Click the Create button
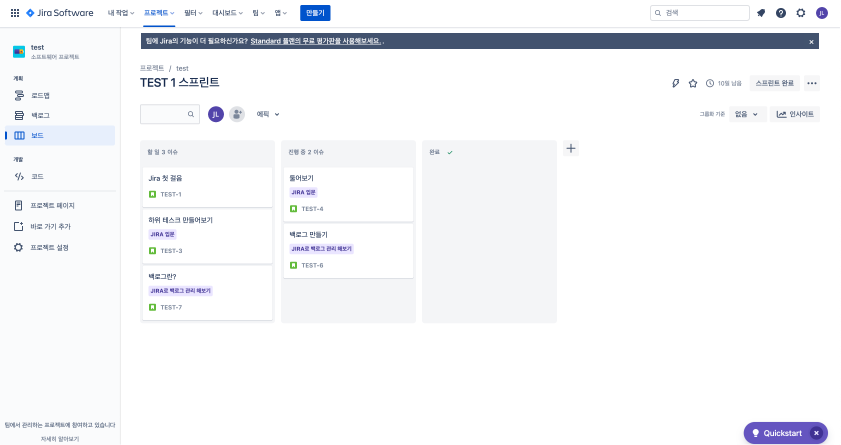Image resolution: width=841 pixels, height=445 pixels. point(315,13)
